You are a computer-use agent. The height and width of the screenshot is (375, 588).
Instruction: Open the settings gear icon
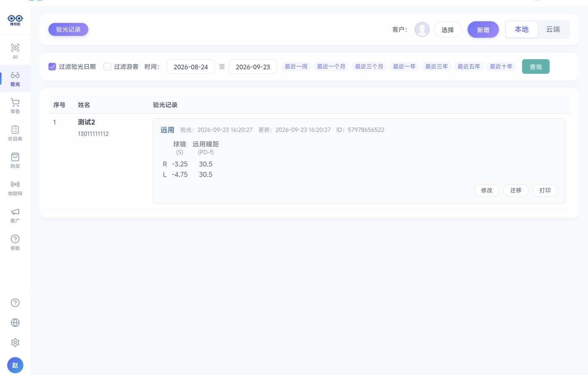pyautogui.click(x=15, y=343)
